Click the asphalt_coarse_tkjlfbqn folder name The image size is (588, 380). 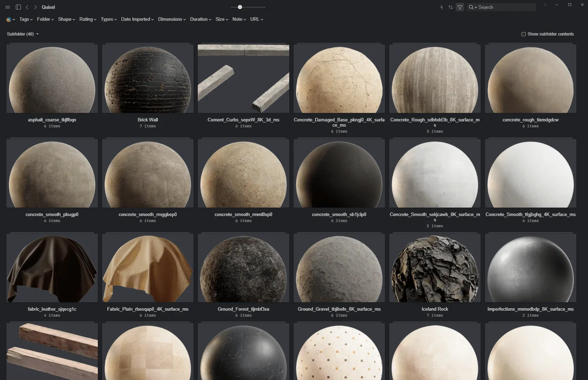52,120
